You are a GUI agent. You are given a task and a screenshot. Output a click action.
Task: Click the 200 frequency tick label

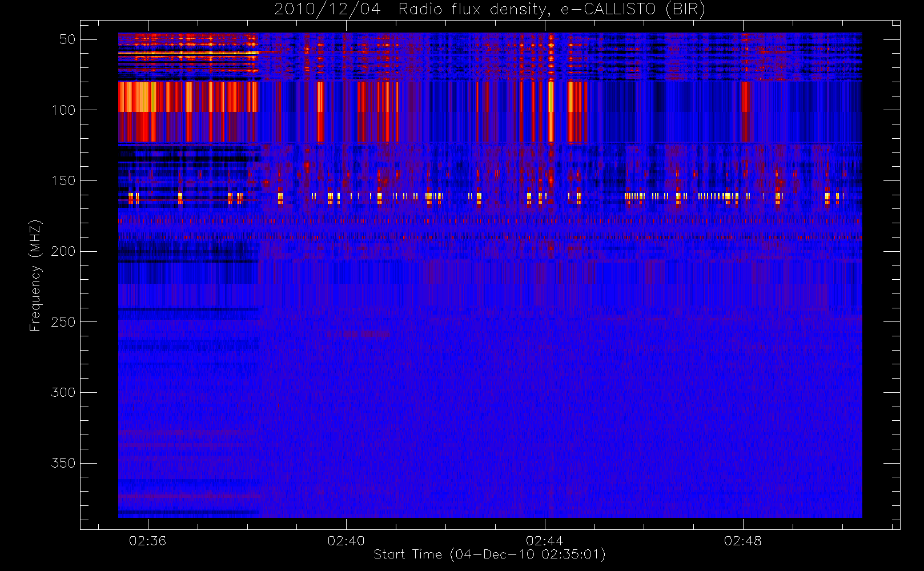(x=63, y=251)
